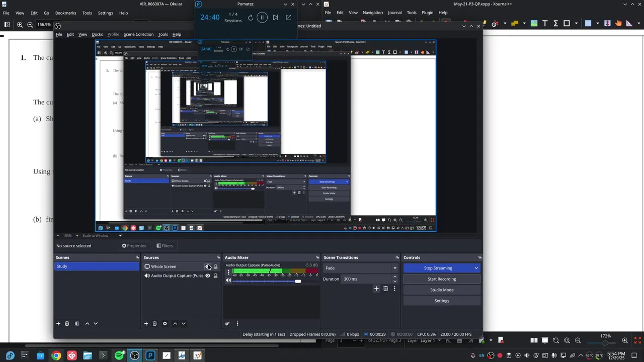
Task: Toggle visibility of Audio Output Capture source
Action: [x=207, y=276]
